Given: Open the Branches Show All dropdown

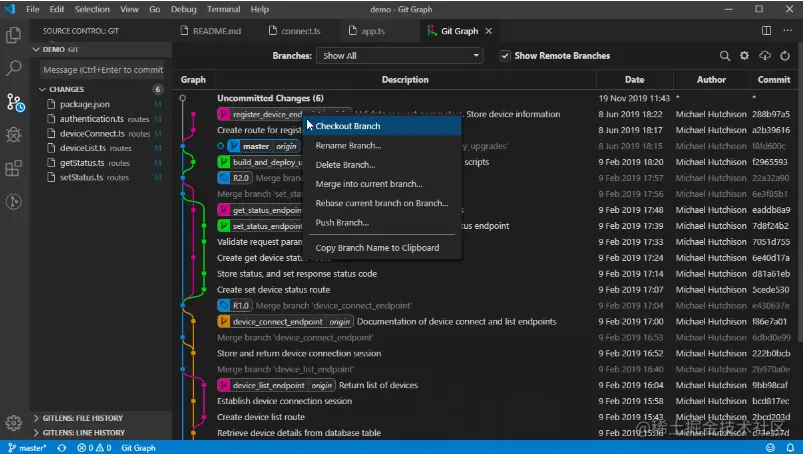Looking at the screenshot, I should pyautogui.click(x=399, y=56).
